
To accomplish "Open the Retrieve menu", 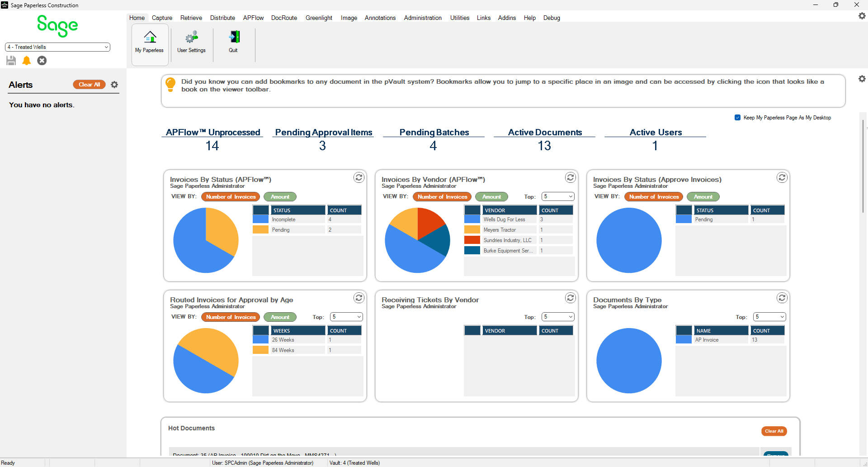I will click(x=191, y=18).
